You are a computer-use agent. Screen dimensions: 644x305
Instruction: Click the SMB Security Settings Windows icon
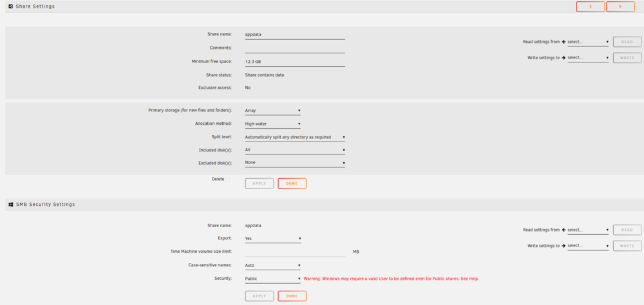(x=11, y=204)
